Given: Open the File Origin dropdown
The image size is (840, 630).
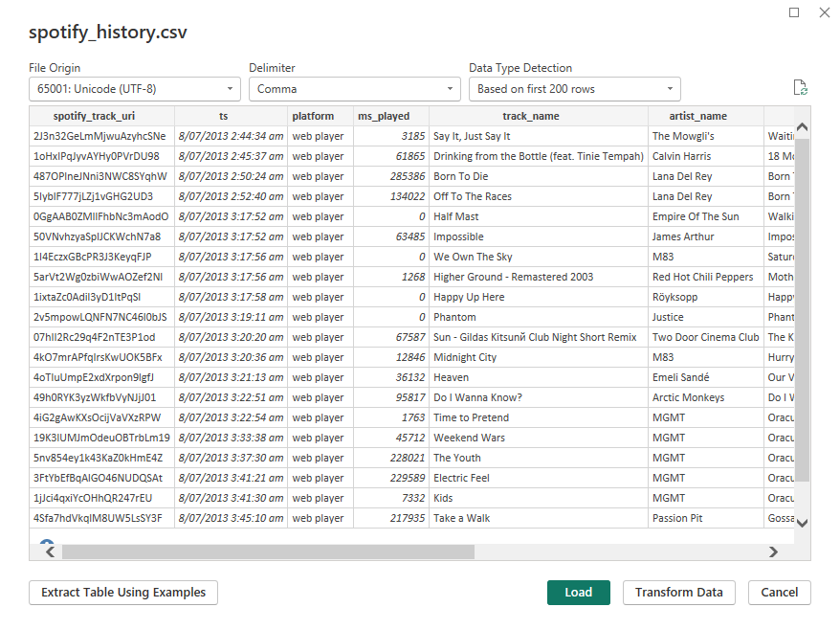Looking at the screenshot, I should 135,89.
